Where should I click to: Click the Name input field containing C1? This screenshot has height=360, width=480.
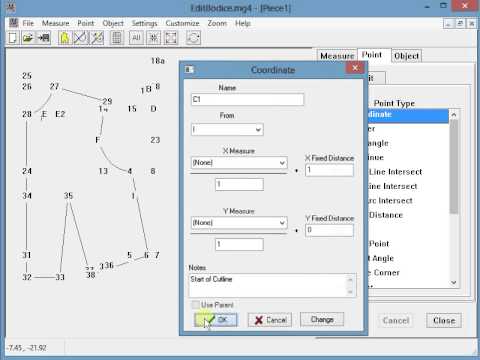pyautogui.click(x=247, y=99)
